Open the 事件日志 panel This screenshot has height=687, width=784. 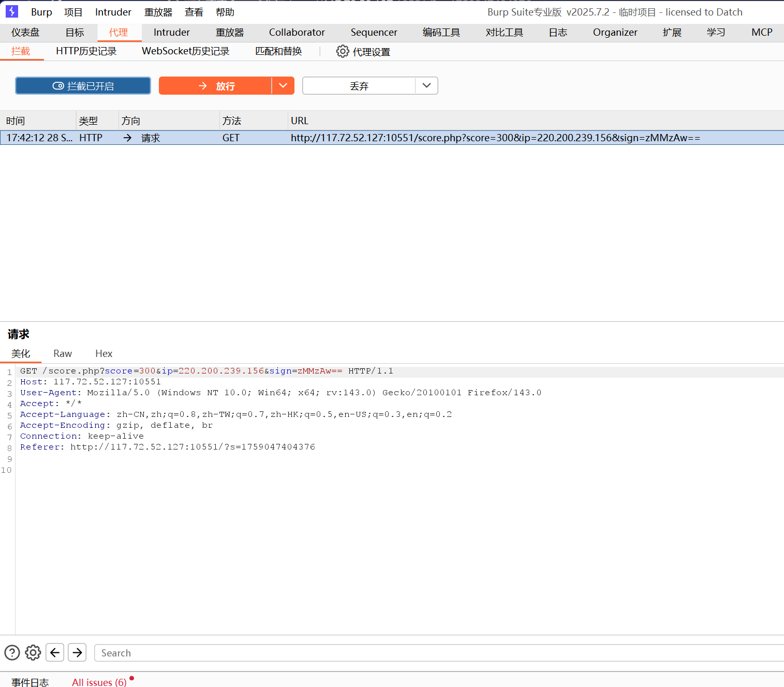pos(30,682)
